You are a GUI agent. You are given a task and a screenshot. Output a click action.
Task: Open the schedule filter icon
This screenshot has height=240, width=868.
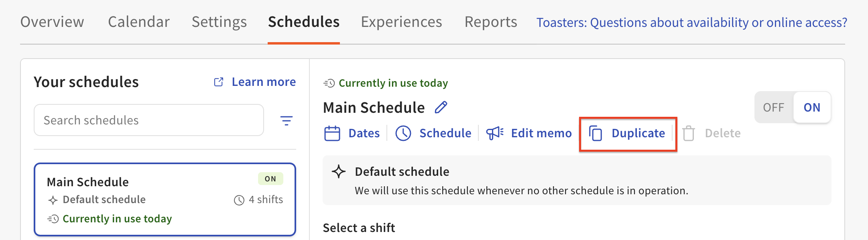coord(286,120)
